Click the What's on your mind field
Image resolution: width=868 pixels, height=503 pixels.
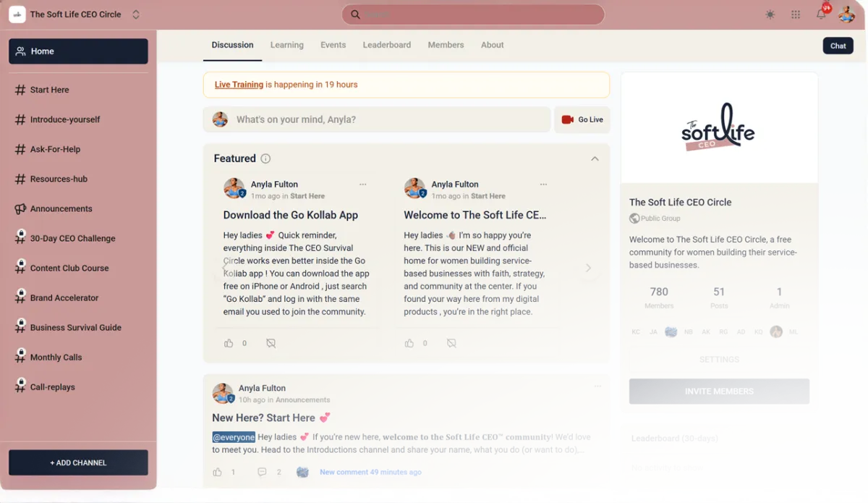(x=377, y=119)
